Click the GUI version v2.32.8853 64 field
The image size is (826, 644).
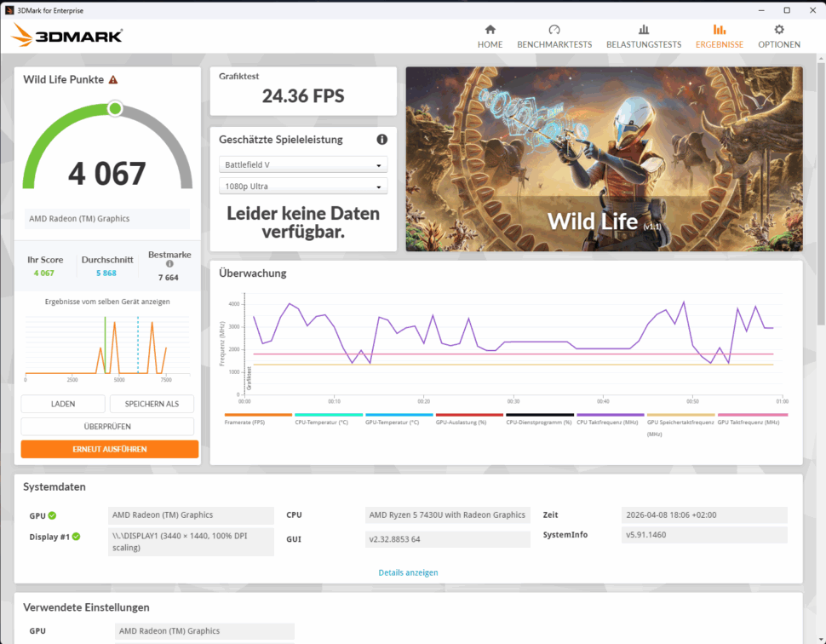coord(447,539)
